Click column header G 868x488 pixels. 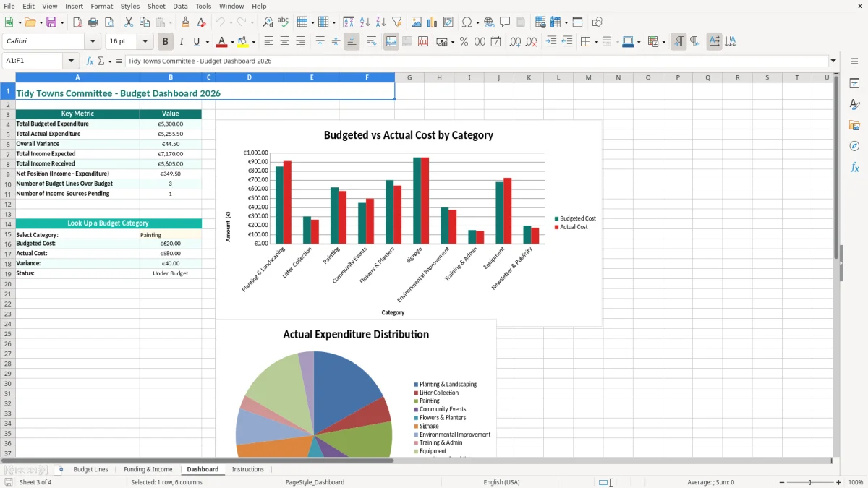click(409, 77)
